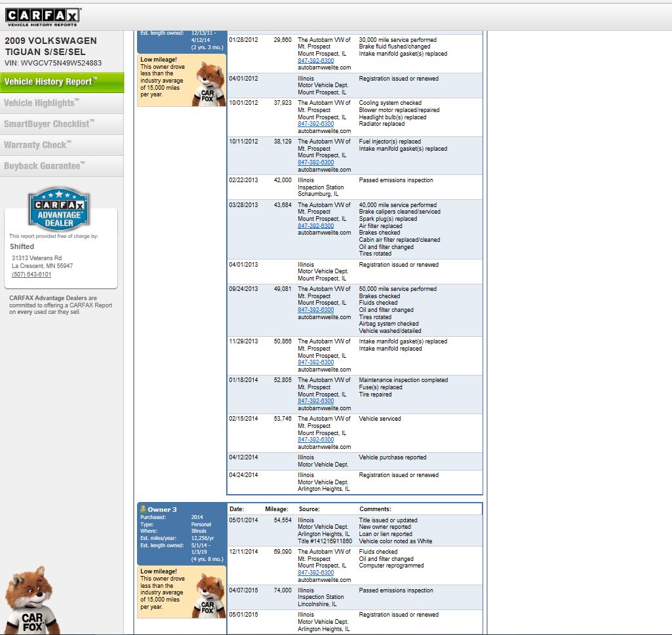The image size is (672, 635).
Task: Click the 'Title #141216911860' text
Action: tap(325, 541)
